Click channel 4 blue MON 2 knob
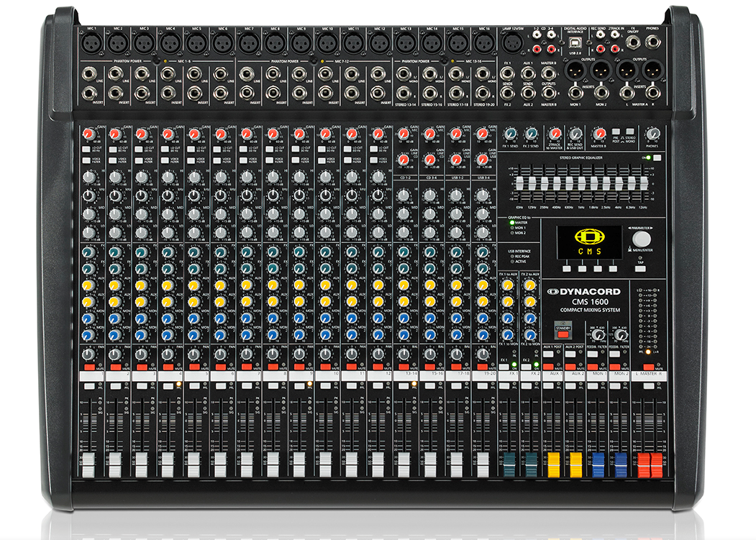This screenshot has height=540, width=756. click(x=168, y=334)
